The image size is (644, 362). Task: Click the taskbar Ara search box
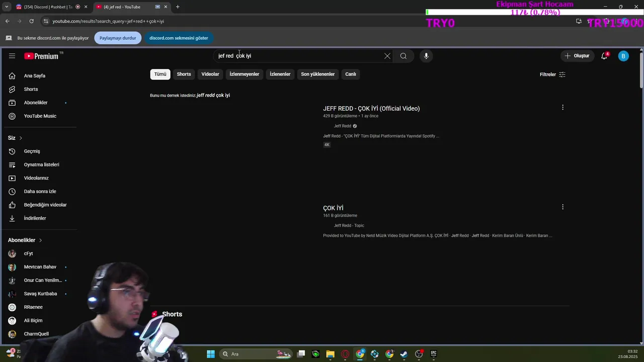coord(256,354)
